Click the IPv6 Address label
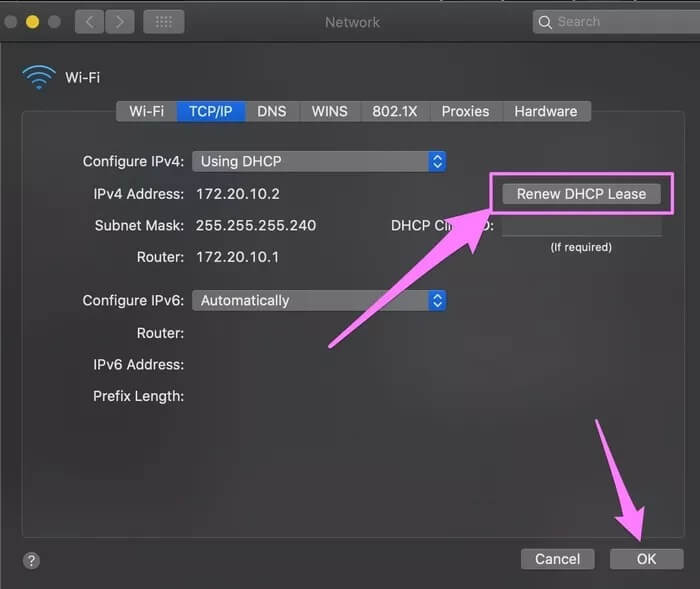 pyautogui.click(x=138, y=365)
